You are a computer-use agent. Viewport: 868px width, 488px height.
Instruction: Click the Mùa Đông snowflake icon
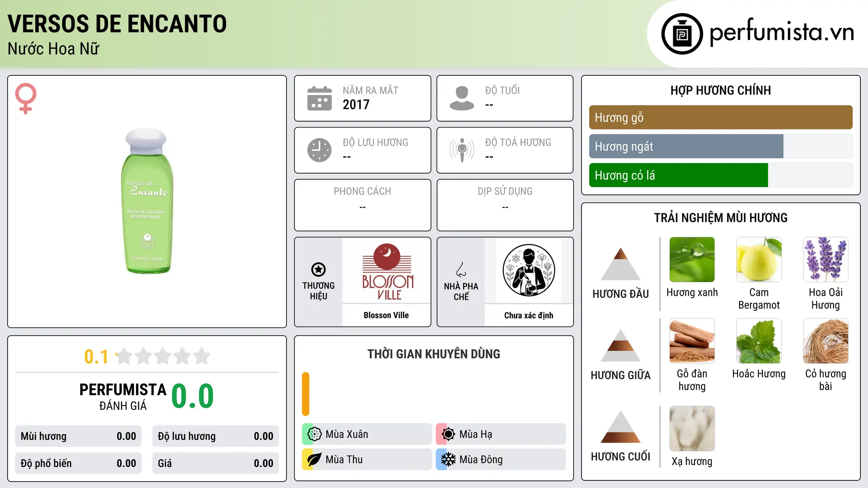(x=448, y=460)
